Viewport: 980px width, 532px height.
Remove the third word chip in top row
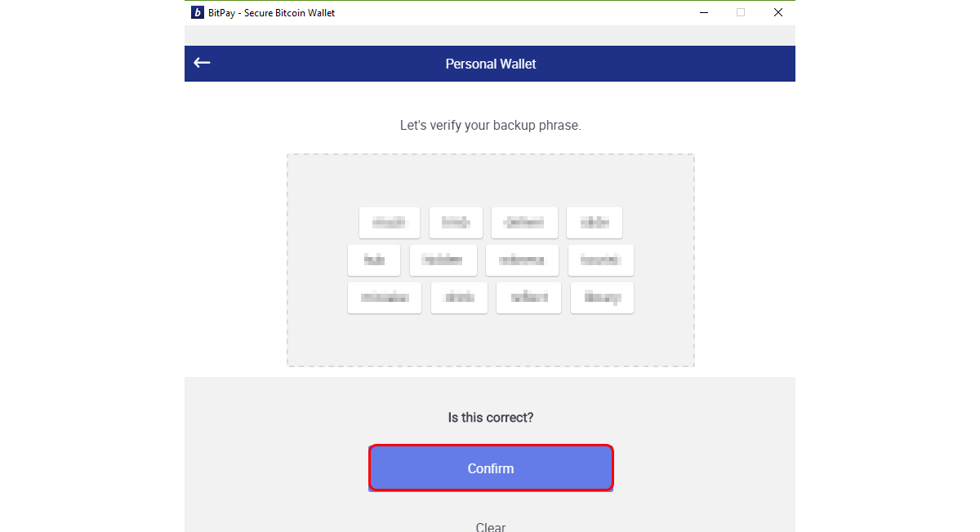tap(524, 223)
